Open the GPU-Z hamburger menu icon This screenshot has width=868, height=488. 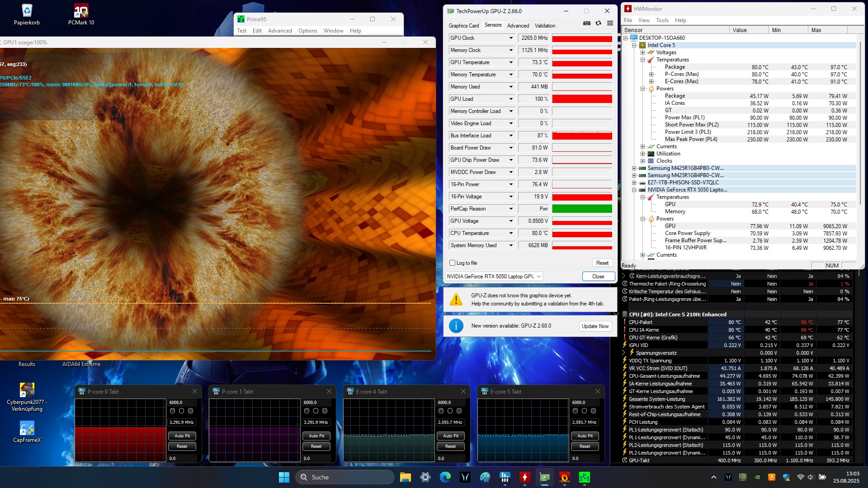pyautogui.click(x=610, y=23)
